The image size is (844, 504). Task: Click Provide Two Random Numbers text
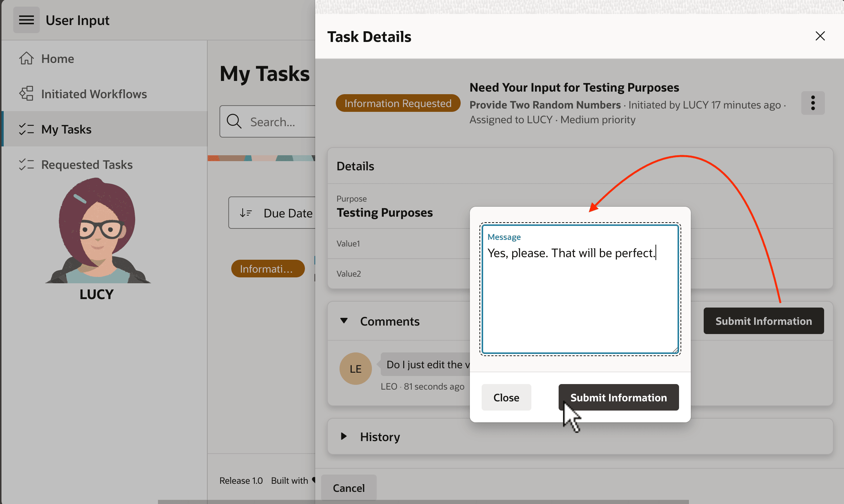(545, 105)
